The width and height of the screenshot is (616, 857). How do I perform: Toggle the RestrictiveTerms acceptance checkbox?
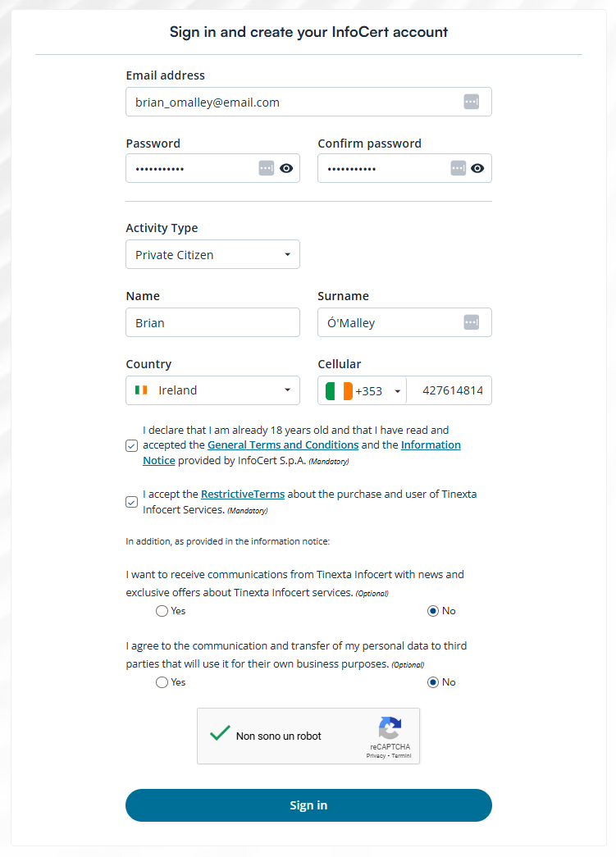pos(131,502)
